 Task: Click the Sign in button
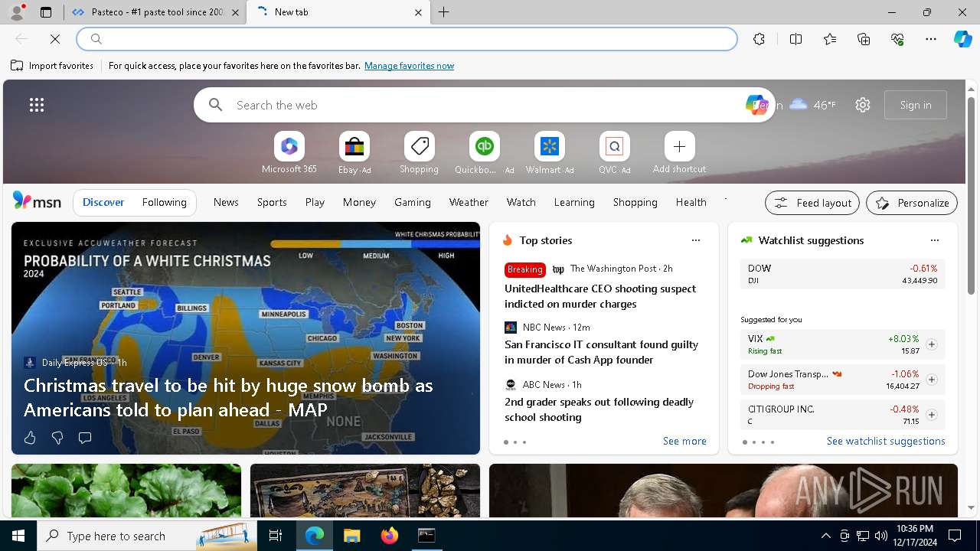tap(916, 105)
